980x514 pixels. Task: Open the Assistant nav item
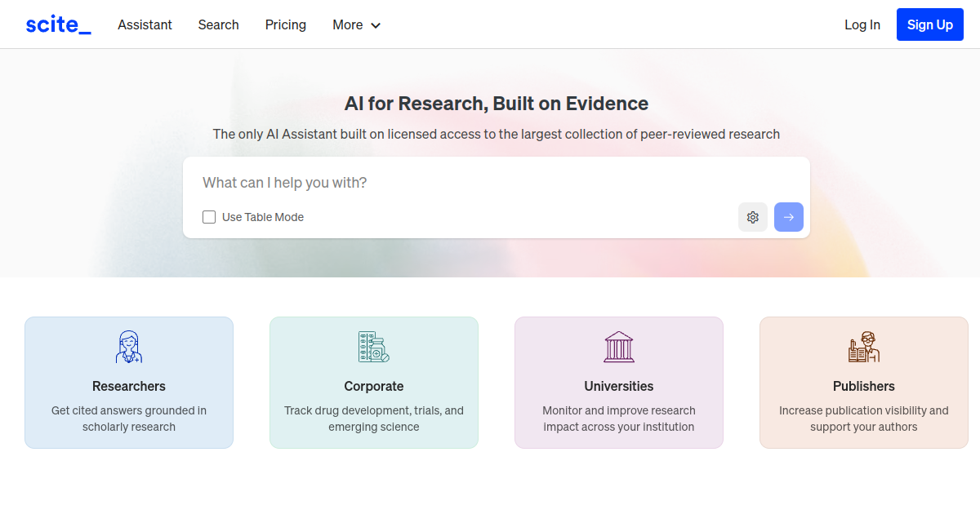pos(145,24)
